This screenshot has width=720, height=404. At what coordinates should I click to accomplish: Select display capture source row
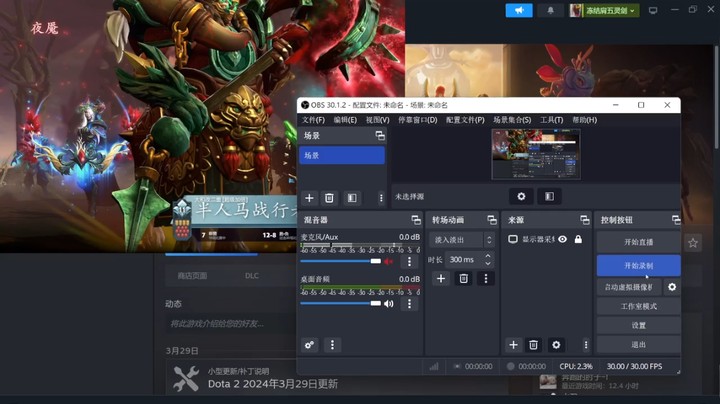coord(546,239)
